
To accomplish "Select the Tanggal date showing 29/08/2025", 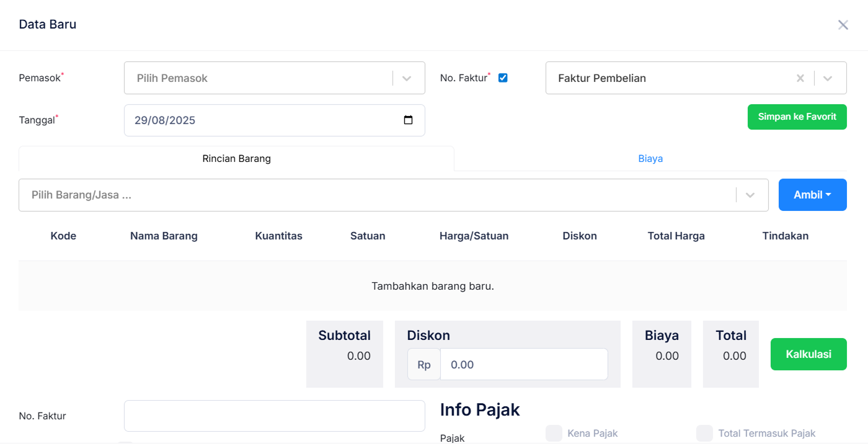I will (x=267, y=120).
